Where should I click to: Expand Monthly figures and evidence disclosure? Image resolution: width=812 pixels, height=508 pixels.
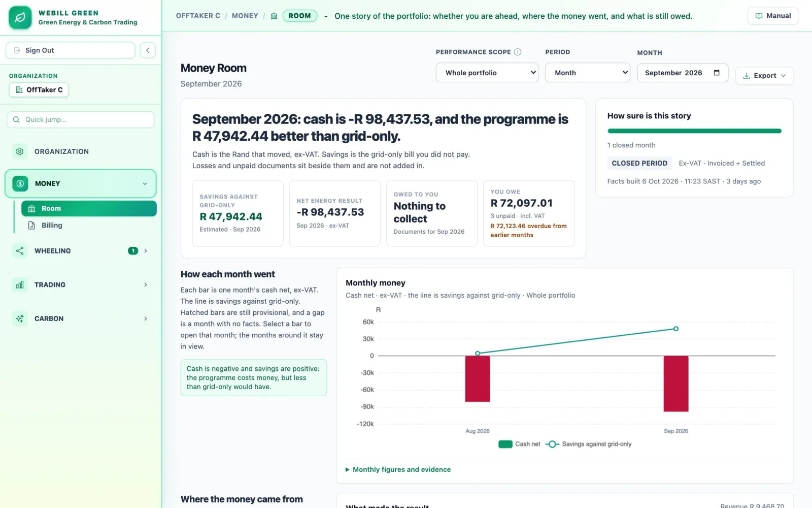[398, 469]
